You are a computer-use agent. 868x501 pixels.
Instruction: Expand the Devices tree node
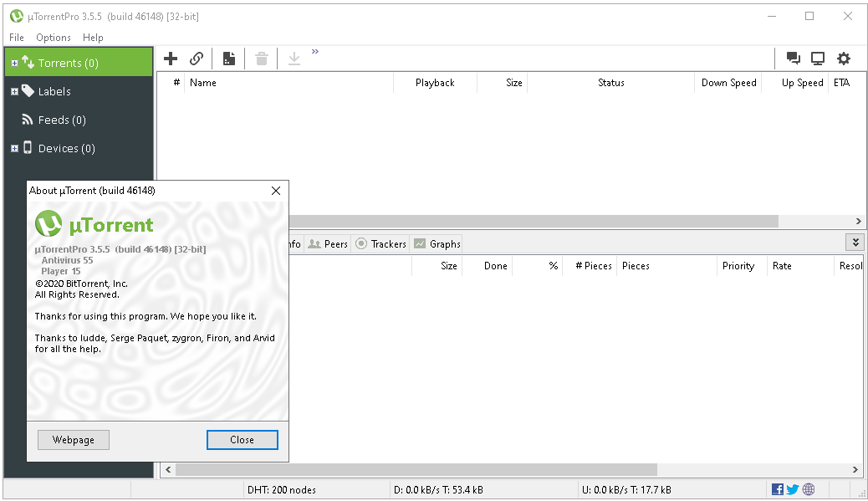click(14, 148)
